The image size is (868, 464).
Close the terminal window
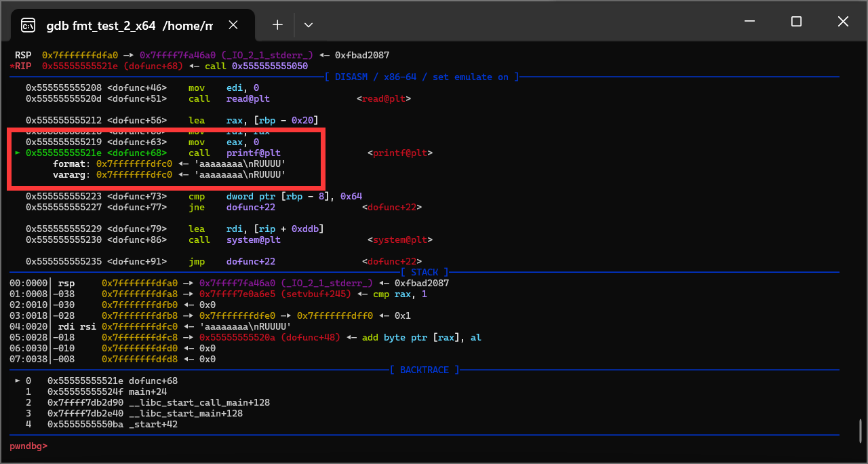[x=843, y=22]
